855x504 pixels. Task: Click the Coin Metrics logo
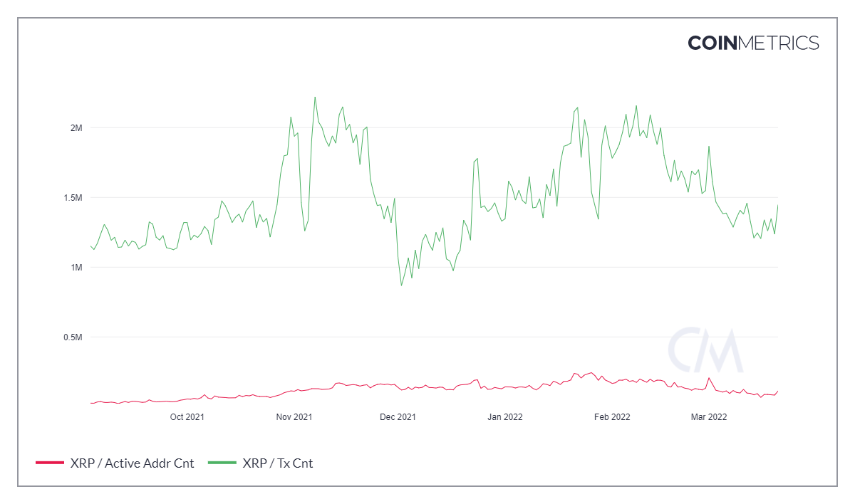pyautogui.click(x=753, y=43)
